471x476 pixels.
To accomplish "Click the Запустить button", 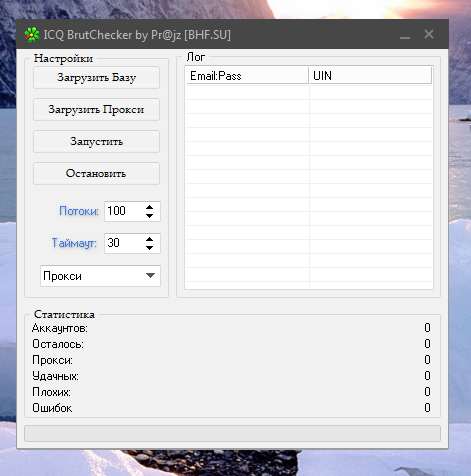I will [96, 142].
